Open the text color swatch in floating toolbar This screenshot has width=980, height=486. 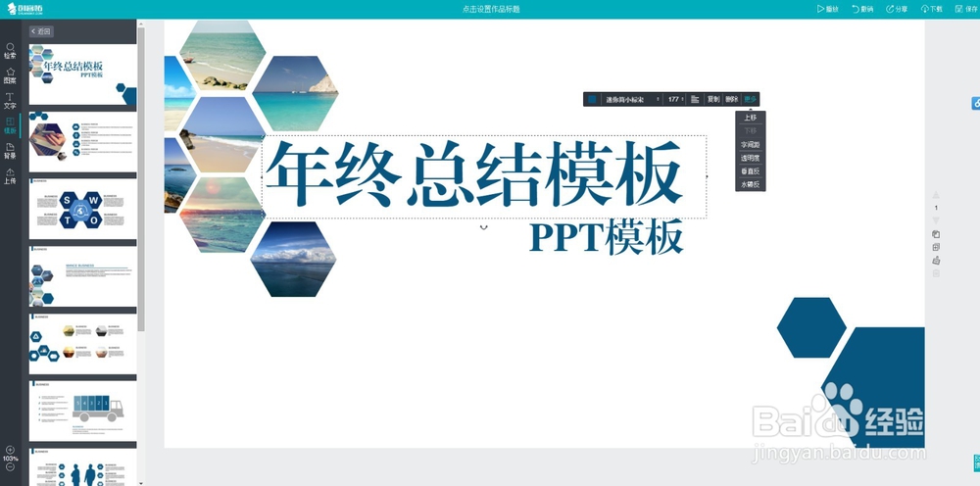[592, 99]
